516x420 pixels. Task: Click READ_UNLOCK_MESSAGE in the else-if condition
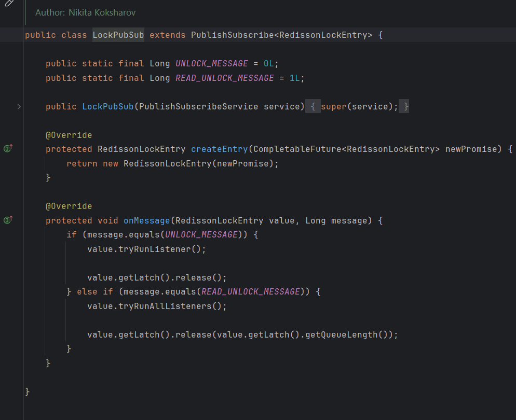(x=250, y=292)
